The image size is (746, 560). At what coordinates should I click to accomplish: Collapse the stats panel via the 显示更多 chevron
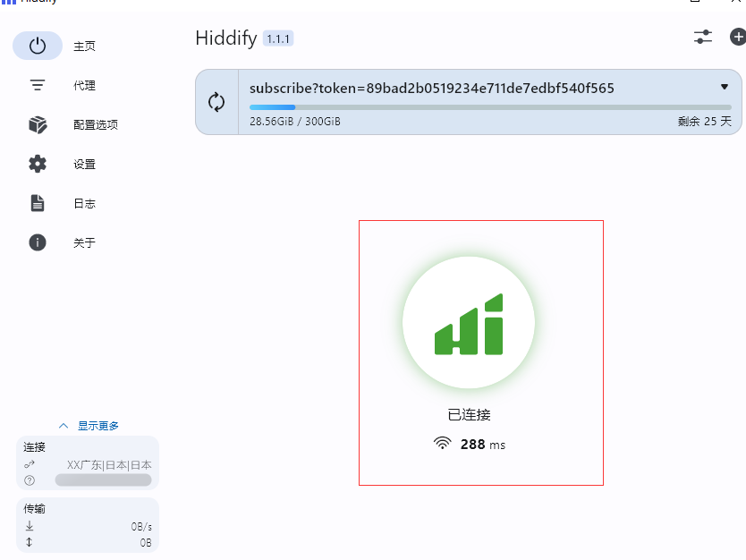click(x=64, y=426)
